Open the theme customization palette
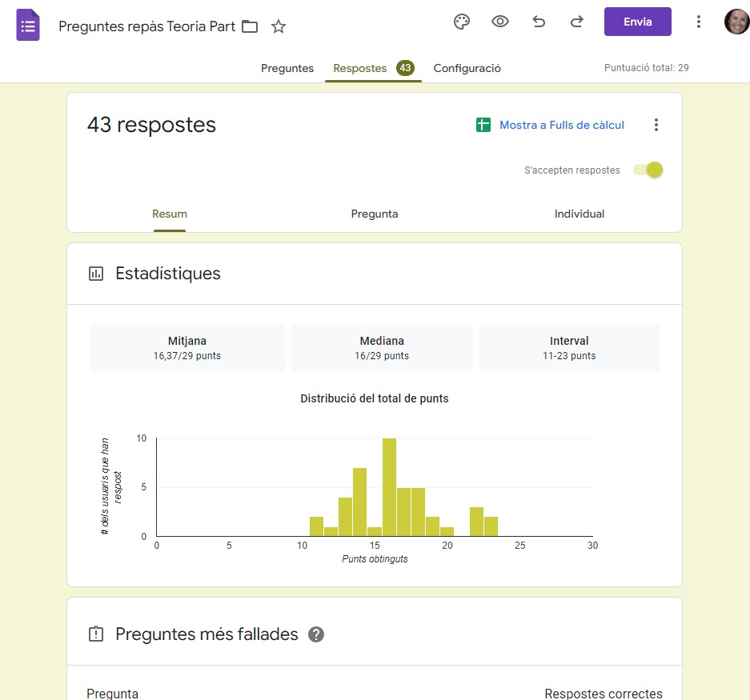This screenshot has width=750, height=700. [462, 22]
